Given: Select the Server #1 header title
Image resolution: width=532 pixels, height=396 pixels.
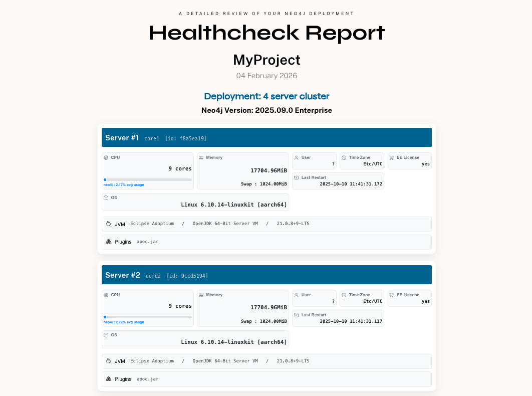Looking at the screenshot, I should [x=122, y=138].
